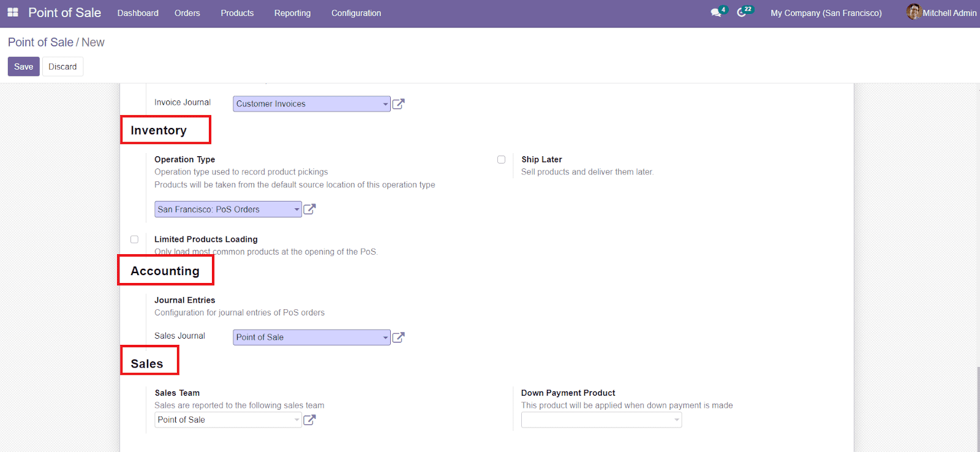Click the Journal Entries label
The image size is (980, 452).
[x=184, y=300]
